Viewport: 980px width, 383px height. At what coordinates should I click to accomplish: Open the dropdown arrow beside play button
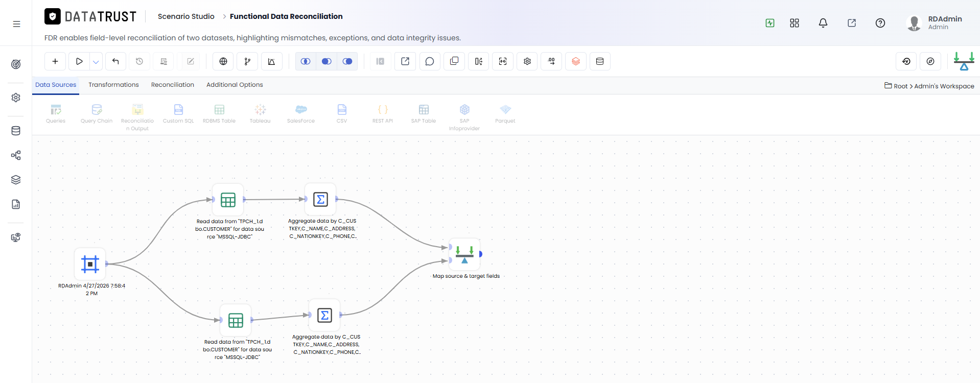pos(96,61)
